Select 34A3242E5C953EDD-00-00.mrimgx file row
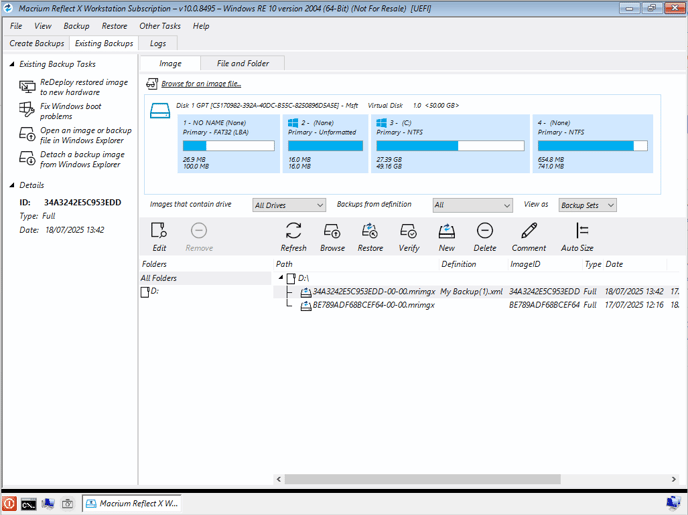The width and height of the screenshot is (688, 515). pyautogui.click(x=477, y=291)
